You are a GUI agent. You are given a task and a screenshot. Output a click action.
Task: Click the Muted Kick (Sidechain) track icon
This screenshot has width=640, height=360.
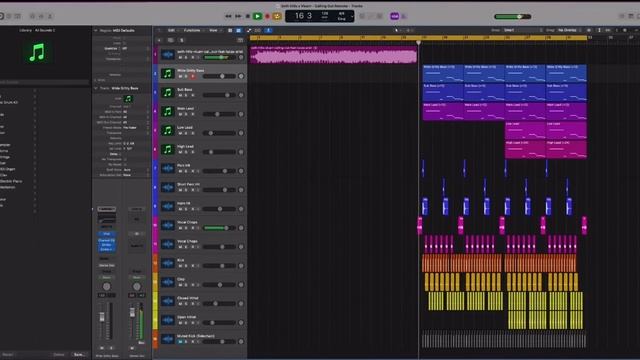(167, 339)
